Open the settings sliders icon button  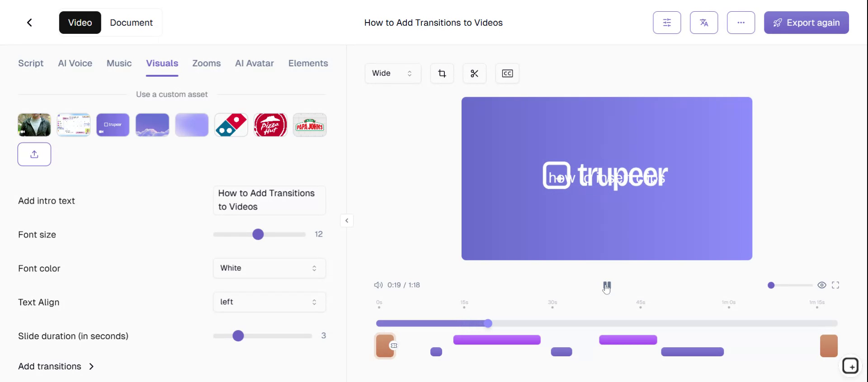(667, 23)
